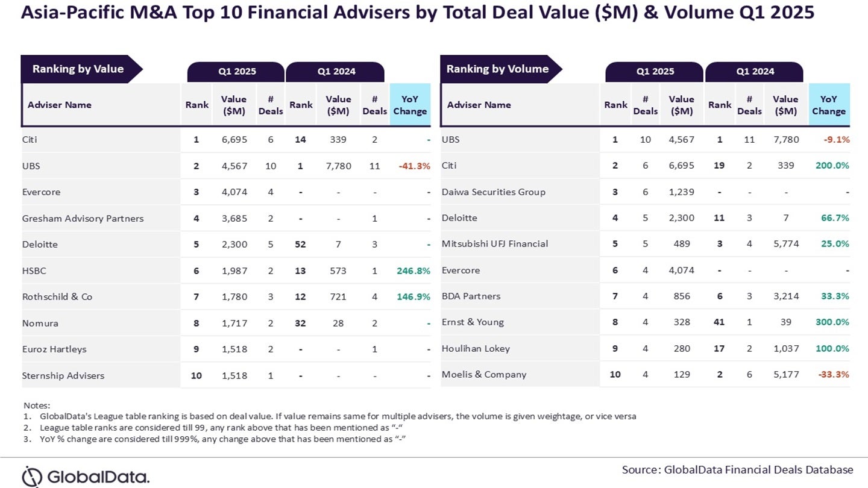Click the 300.0% YoY change value
The height and width of the screenshot is (488, 868).
833,322
